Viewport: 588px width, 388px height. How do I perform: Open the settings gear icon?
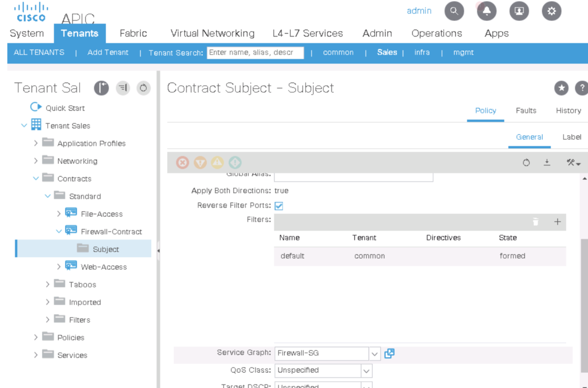tap(551, 11)
